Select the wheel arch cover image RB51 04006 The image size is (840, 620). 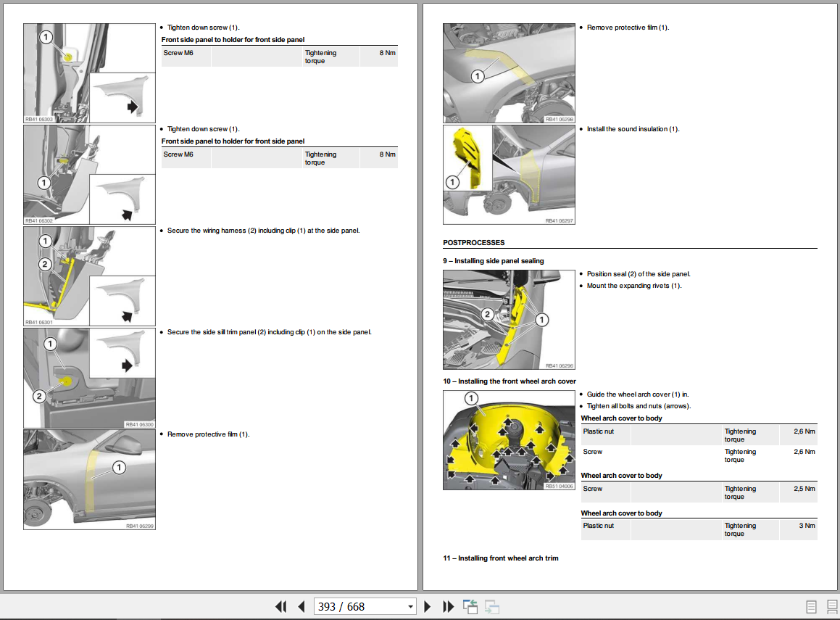coord(509,440)
